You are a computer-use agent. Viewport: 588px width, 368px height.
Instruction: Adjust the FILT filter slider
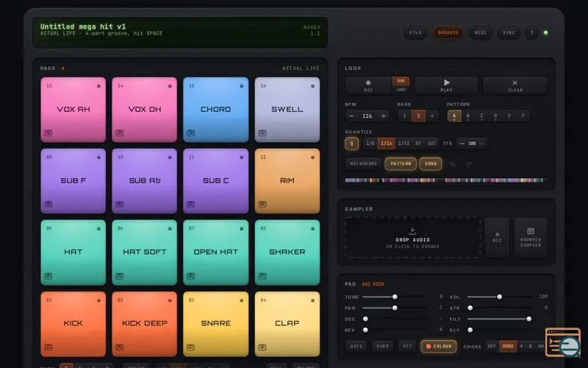(x=500, y=319)
